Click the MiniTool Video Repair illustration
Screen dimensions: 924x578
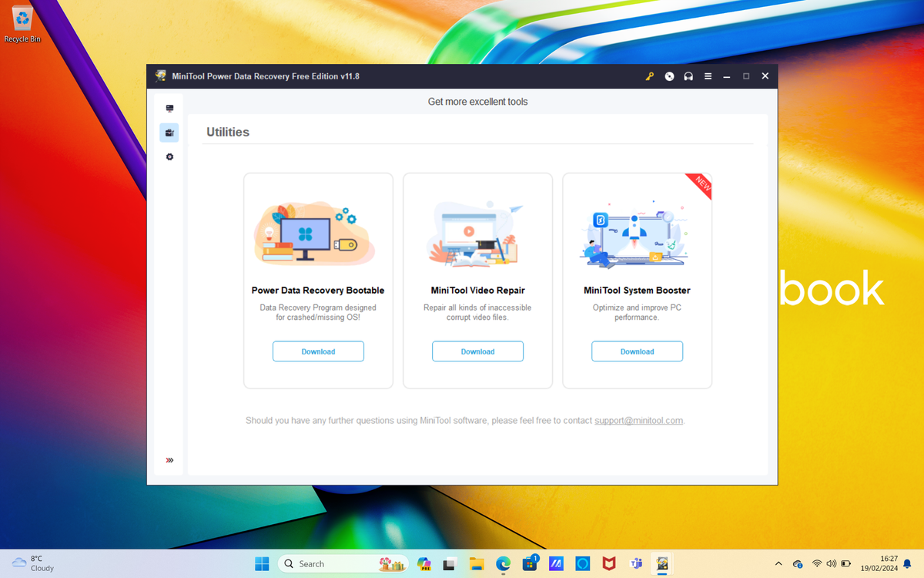[x=474, y=234]
